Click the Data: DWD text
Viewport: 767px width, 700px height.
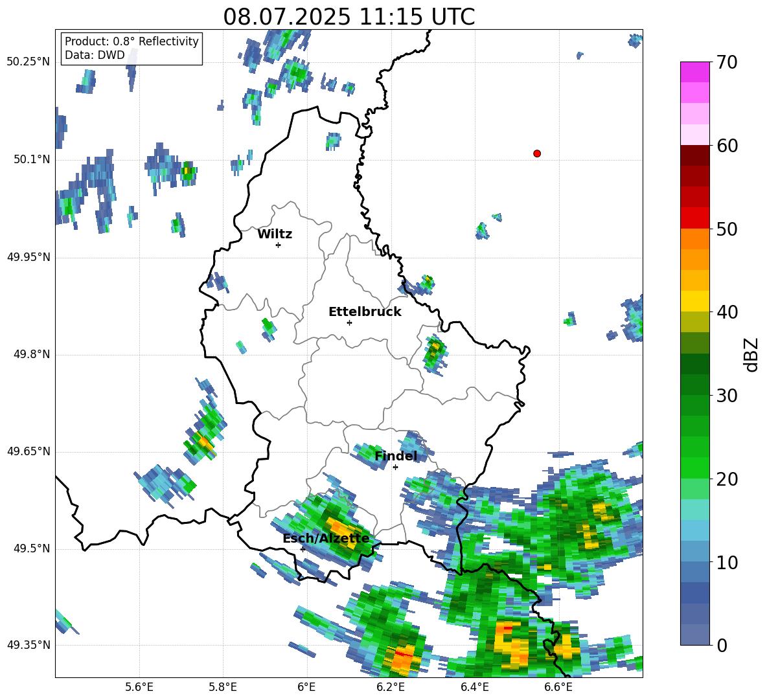95,55
